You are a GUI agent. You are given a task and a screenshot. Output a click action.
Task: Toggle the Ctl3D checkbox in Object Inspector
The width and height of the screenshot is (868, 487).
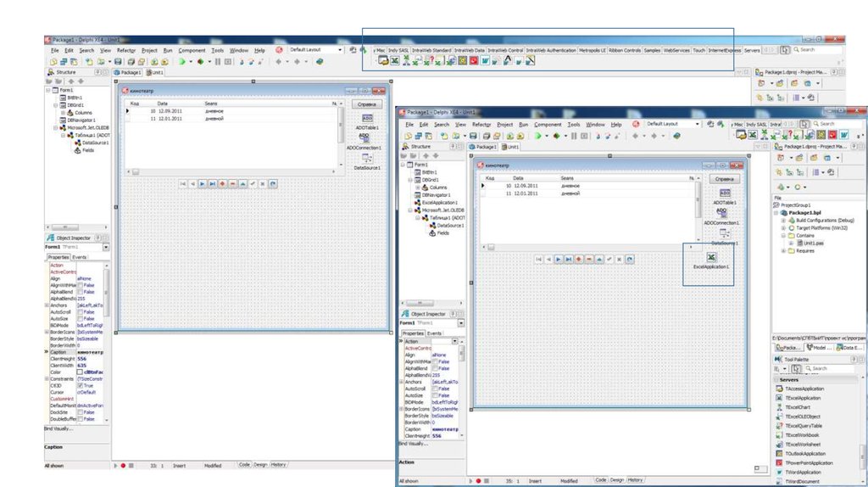click(x=81, y=385)
